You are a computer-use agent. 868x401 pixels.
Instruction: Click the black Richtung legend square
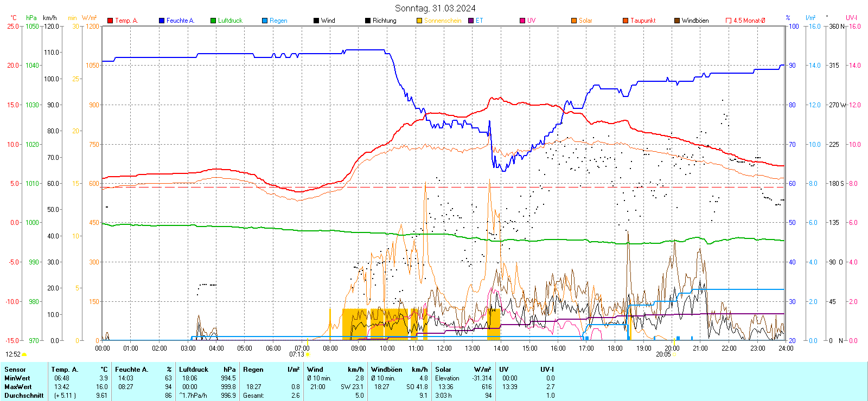pyautogui.click(x=368, y=21)
